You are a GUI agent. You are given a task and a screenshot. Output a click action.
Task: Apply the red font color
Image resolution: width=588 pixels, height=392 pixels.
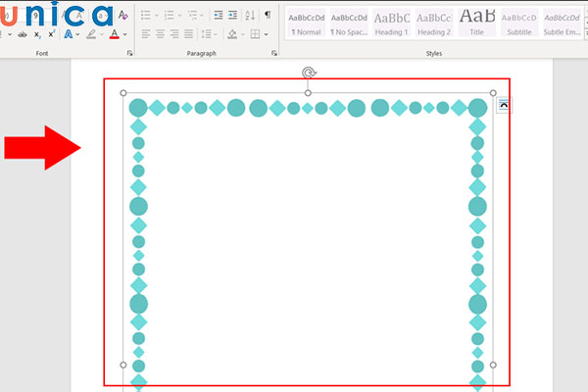115,34
